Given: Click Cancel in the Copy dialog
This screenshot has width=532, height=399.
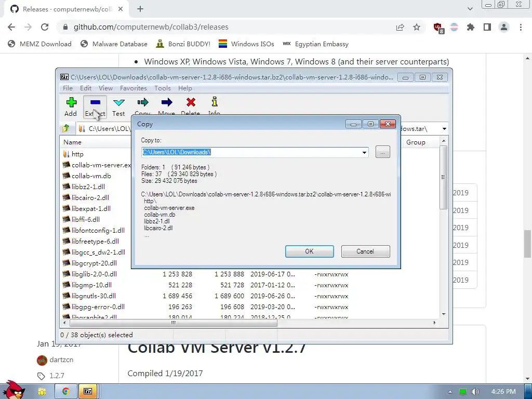Looking at the screenshot, I should [x=365, y=251].
